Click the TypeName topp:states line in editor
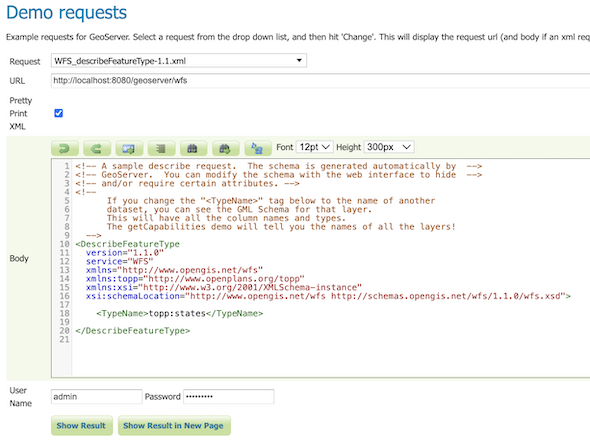This screenshot has width=590, height=441. point(179,313)
